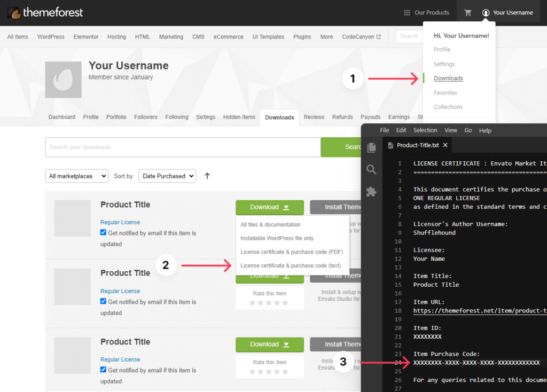Switch to the Payouts tab
The height and width of the screenshot is (392, 547).
[371, 117]
